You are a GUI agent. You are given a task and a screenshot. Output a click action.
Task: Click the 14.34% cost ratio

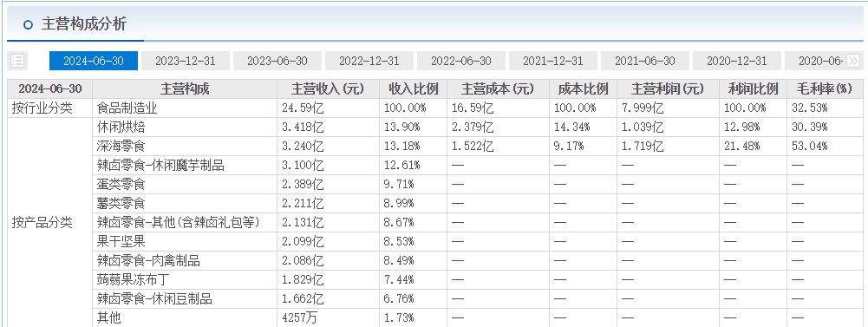point(571,128)
